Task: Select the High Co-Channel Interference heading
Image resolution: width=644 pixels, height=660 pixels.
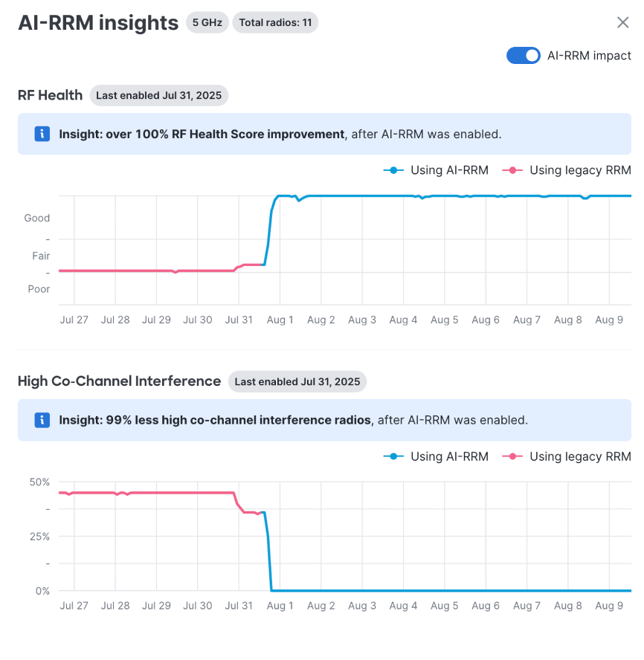Action: [119, 381]
